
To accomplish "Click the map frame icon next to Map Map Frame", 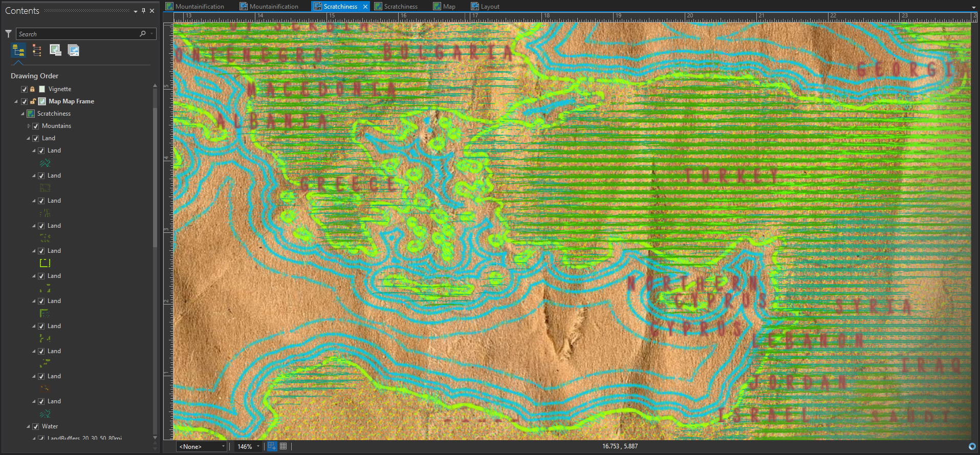I will point(42,101).
